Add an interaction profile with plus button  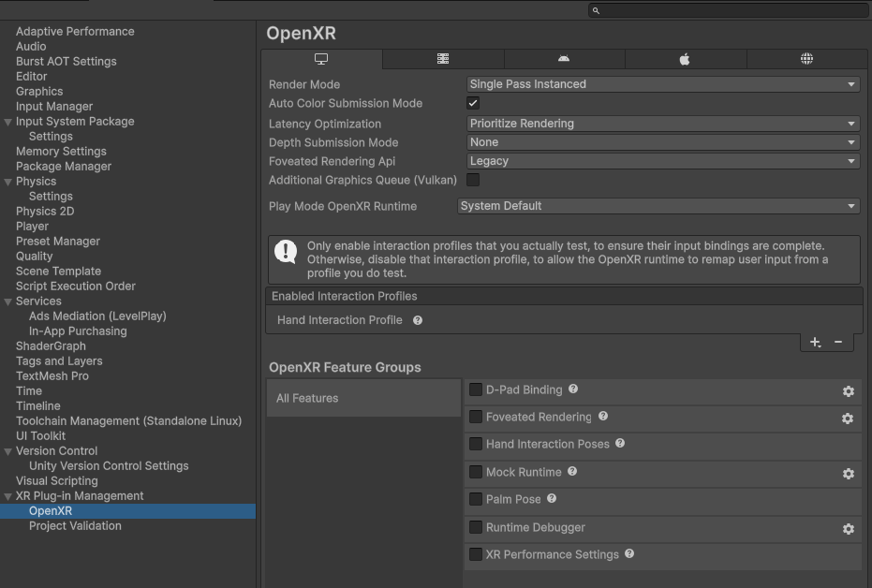click(x=815, y=343)
